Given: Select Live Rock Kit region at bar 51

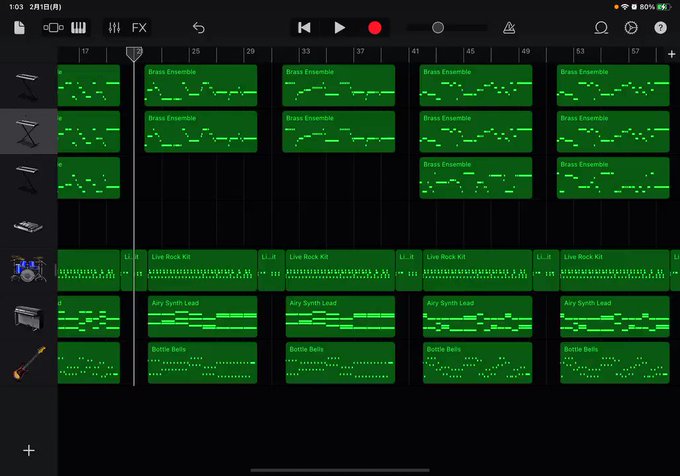Looking at the screenshot, I should (615, 271).
